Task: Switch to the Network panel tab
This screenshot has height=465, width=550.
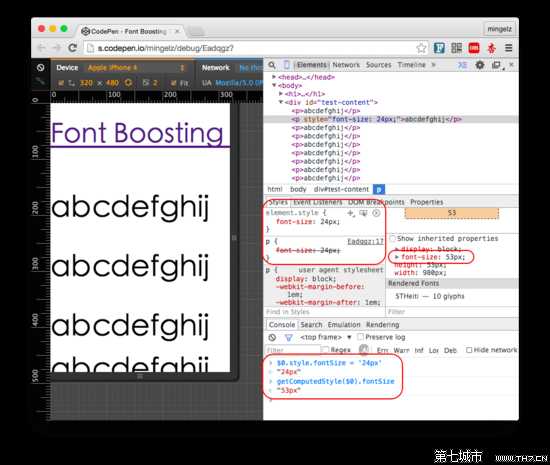Action: [x=346, y=65]
